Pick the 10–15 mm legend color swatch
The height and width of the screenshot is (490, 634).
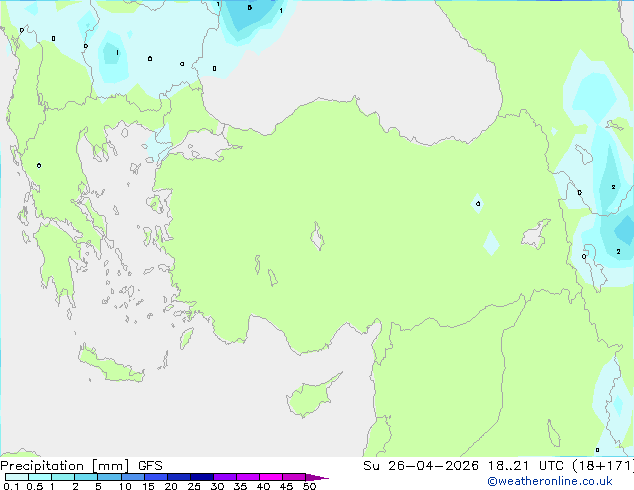coord(133,477)
